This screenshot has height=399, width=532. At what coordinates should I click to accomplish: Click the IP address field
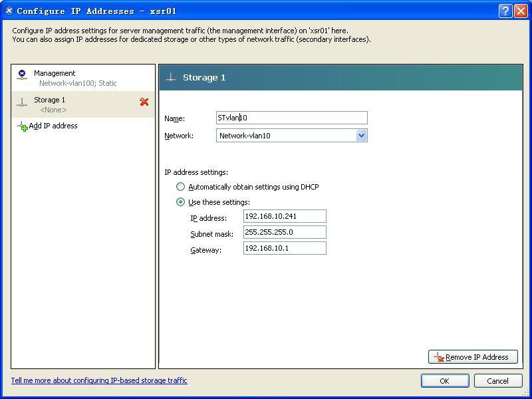(285, 216)
